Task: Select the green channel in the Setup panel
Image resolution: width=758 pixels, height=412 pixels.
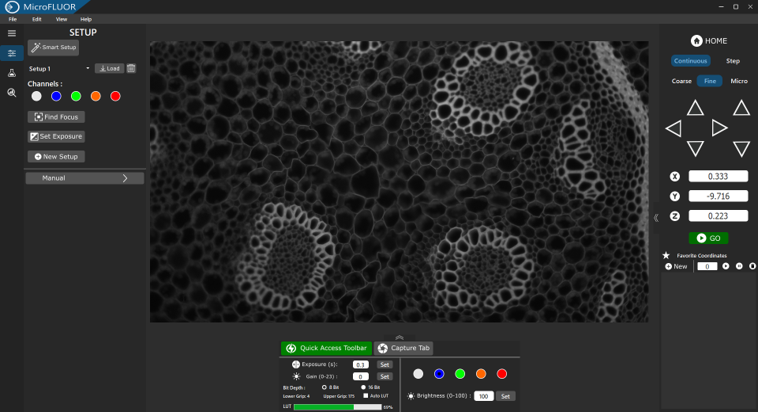Action: tap(76, 96)
